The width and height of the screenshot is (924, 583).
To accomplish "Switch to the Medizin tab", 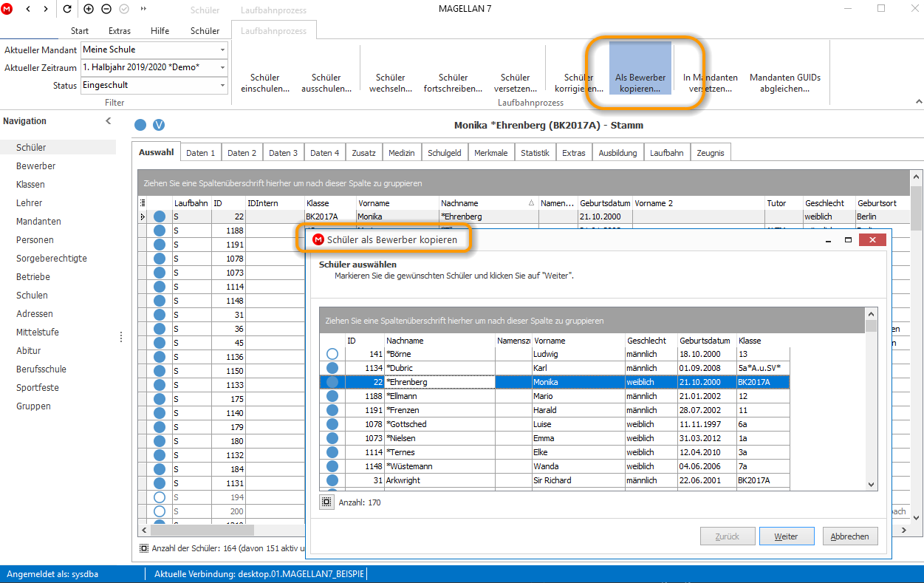I will pyautogui.click(x=402, y=153).
